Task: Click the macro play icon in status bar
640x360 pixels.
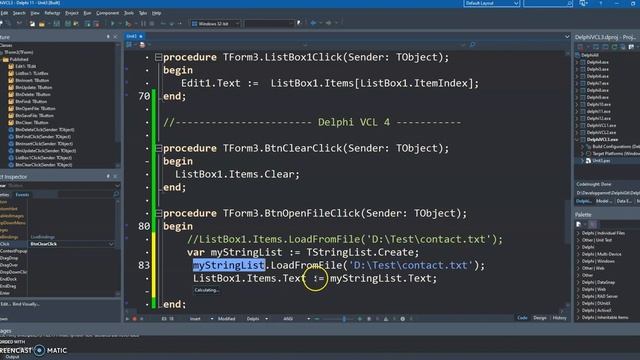Action: [x=127, y=319]
